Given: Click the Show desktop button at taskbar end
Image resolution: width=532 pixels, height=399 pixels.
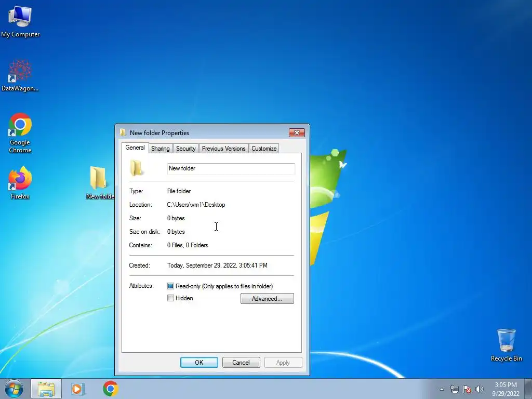Looking at the screenshot, I should [528, 389].
